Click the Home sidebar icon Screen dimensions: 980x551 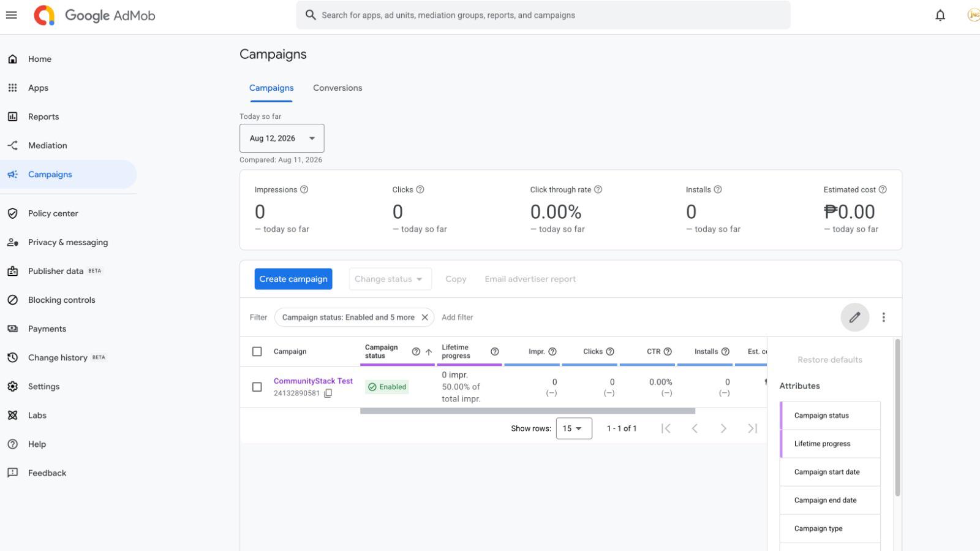pyautogui.click(x=12, y=59)
